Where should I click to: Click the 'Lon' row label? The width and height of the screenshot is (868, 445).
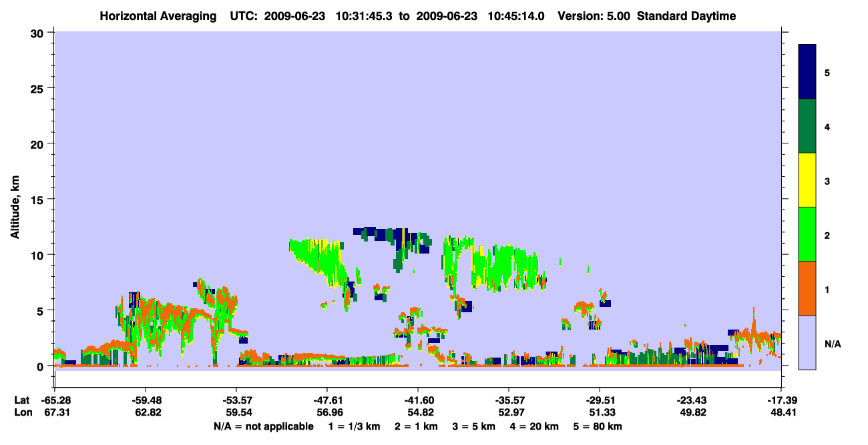[x=22, y=413]
